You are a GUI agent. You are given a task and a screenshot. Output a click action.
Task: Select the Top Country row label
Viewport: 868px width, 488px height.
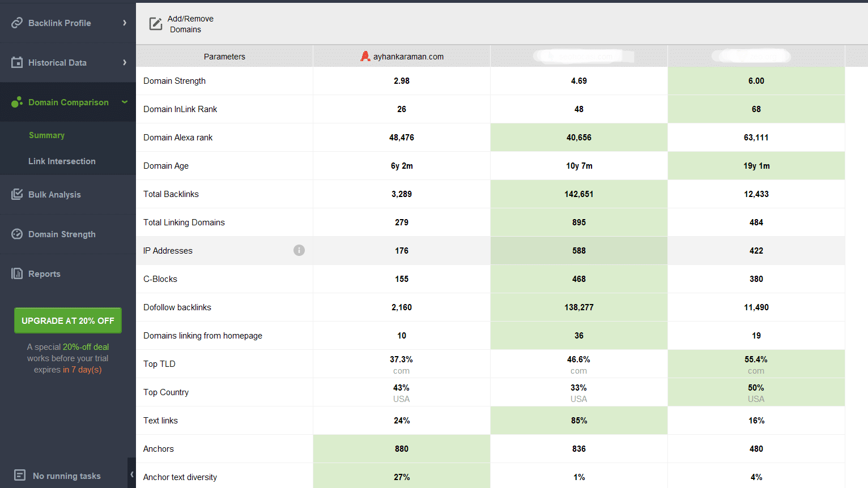tap(166, 392)
